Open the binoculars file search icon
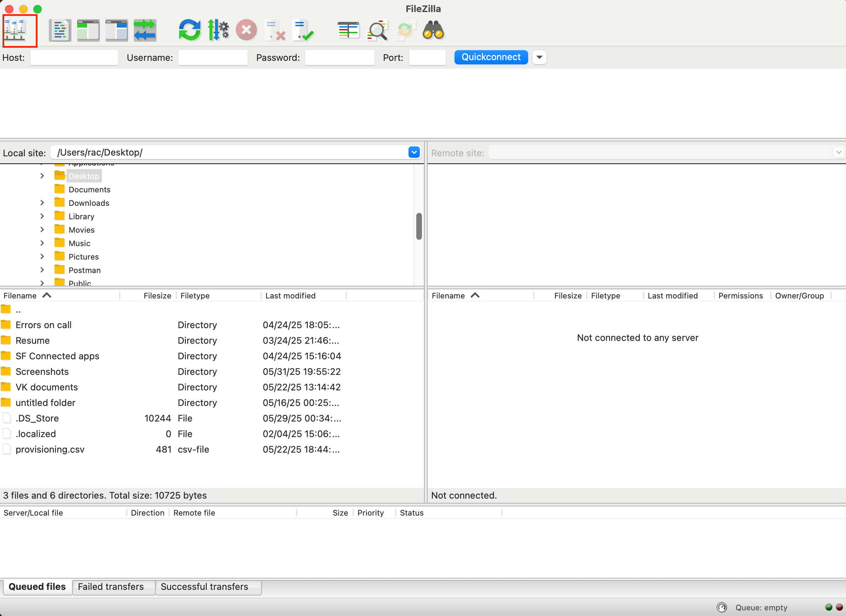846x616 pixels. point(433,30)
